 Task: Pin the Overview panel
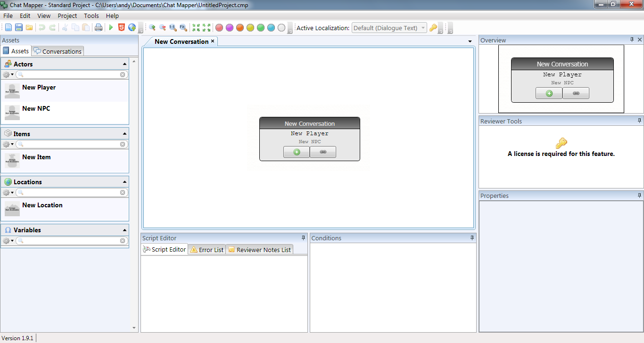(632, 40)
